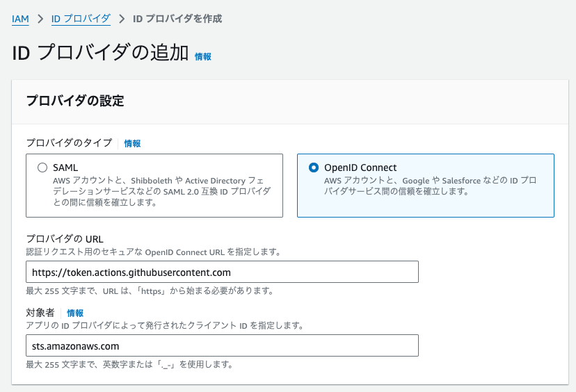
Task: Select the SAML radio button
Action: (x=42, y=168)
